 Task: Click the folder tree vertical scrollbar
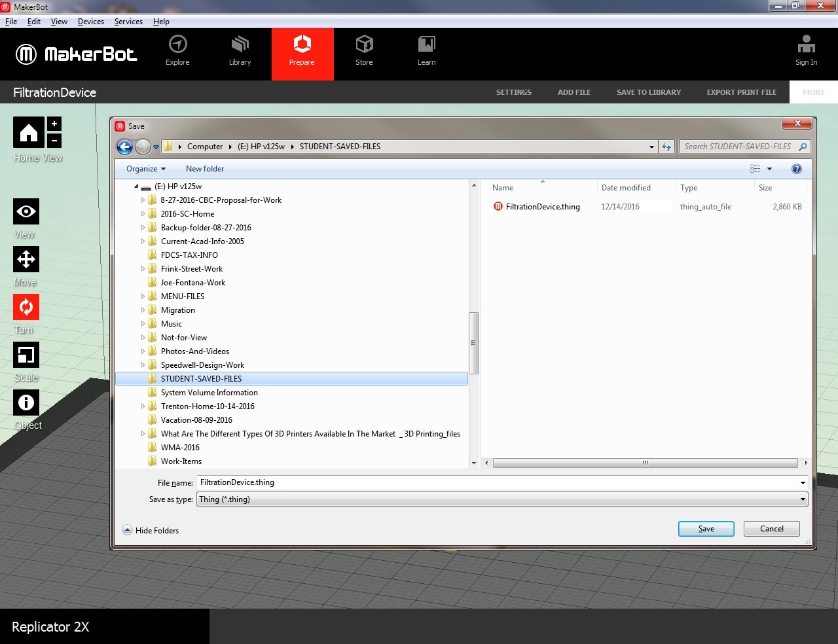click(x=474, y=343)
